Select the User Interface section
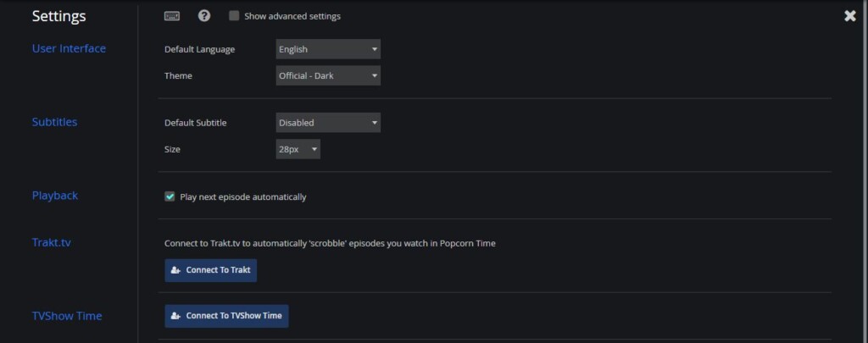The height and width of the screenshot is (343, 868). (69, 48)
